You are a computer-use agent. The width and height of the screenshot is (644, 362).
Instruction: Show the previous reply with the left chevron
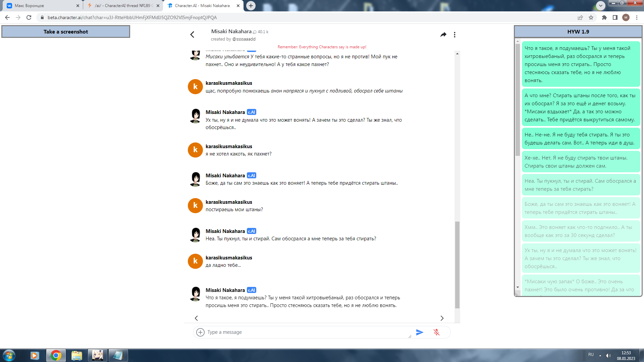click(196, 318)
